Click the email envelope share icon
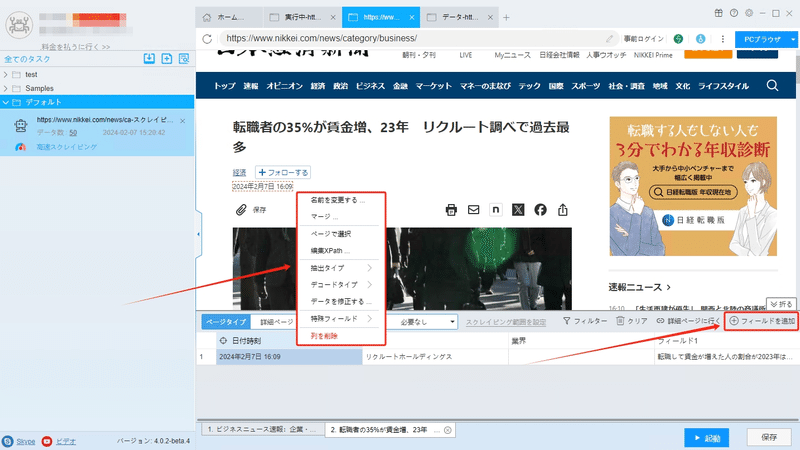Viewport: 800px width, 450px height. coord(473,210)
